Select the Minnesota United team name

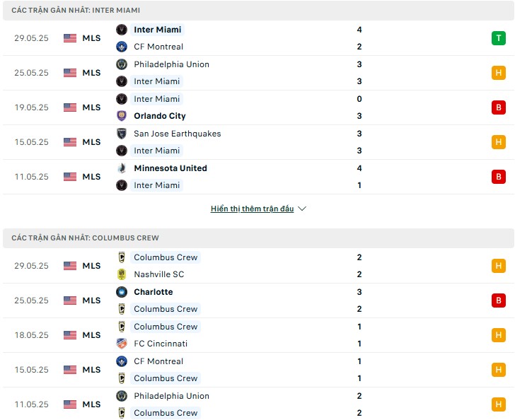[170, 168]
